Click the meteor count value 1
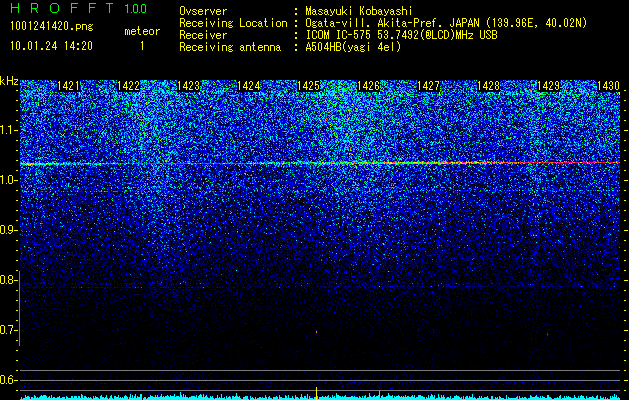 point(142,47)
